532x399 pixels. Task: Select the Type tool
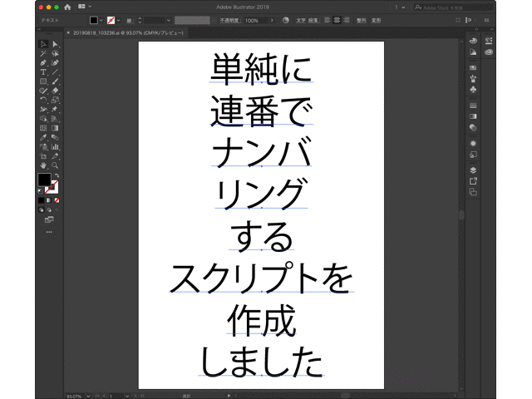coord(43,72)
